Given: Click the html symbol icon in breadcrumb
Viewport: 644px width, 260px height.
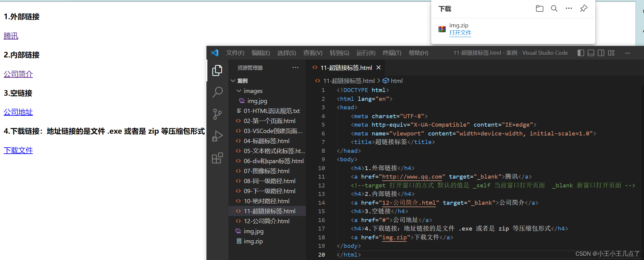Looking at the screenshot, I should point(386,80).
